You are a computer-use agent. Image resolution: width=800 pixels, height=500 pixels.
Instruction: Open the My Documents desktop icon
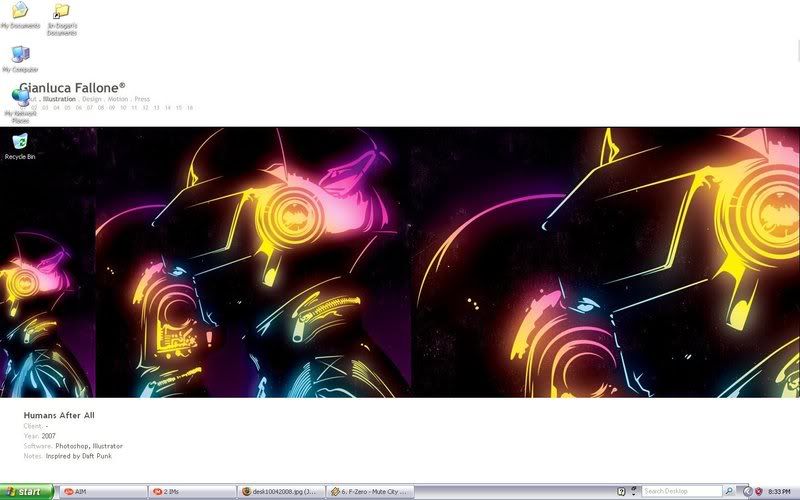[20, 12]
